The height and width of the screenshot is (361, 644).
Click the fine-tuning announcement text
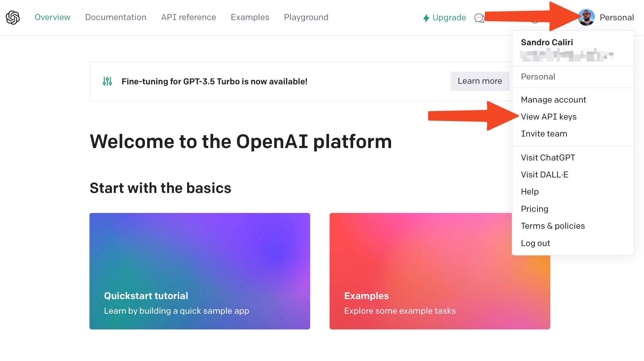(214, 81)
